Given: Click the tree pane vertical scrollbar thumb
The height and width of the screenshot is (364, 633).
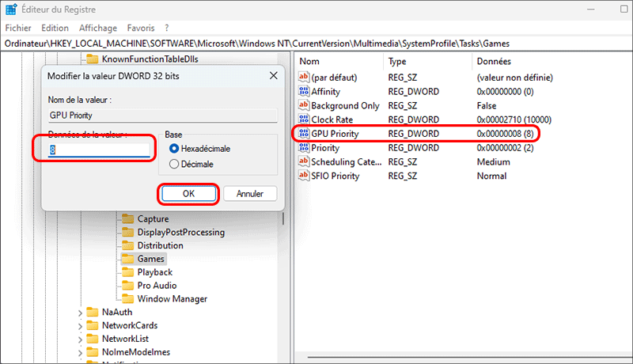Looking at the screenshot, I should click(x=283, y=218).
